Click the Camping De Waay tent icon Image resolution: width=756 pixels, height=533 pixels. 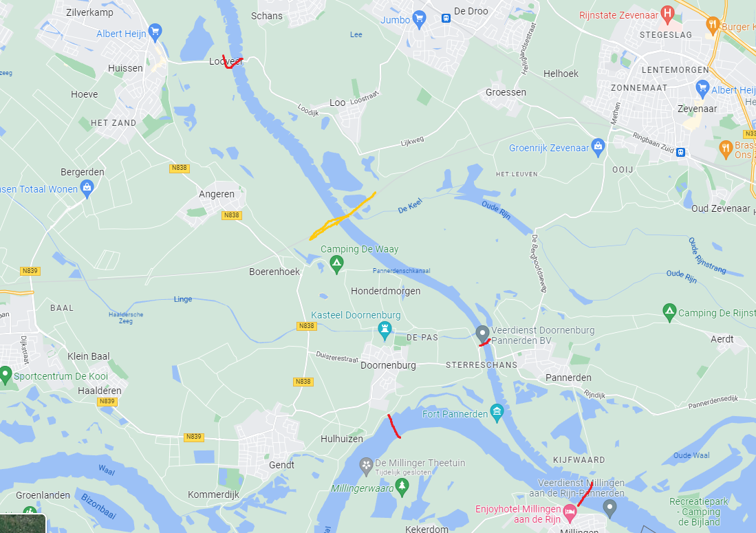(336, 264)
